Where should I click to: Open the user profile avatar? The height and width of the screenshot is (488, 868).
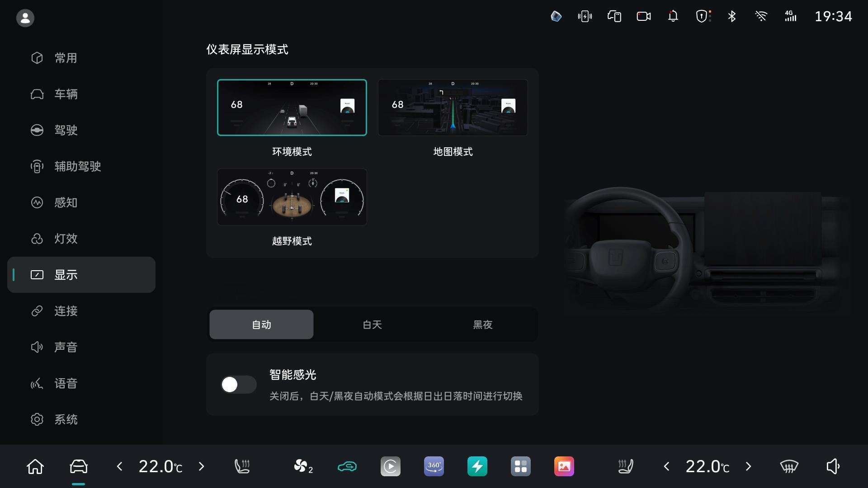click(x=25, y=18)
